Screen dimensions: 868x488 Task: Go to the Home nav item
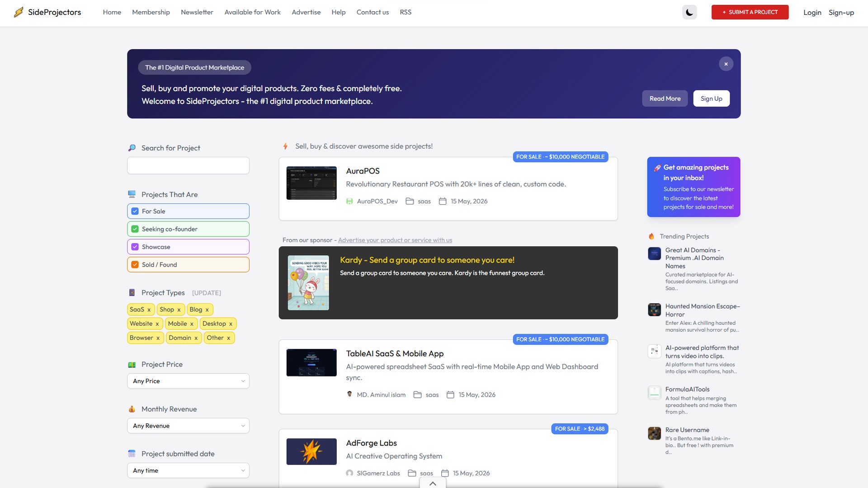[x=112, y=12]
